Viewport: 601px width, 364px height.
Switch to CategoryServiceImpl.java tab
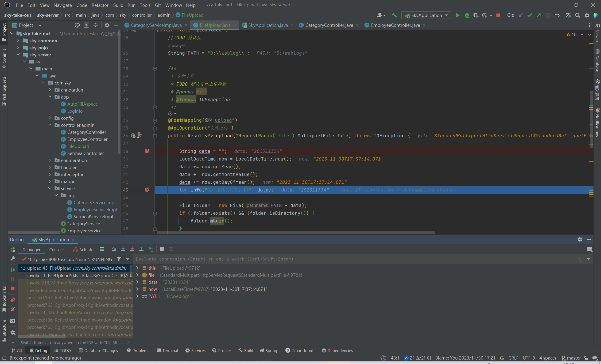coord(156,25)
